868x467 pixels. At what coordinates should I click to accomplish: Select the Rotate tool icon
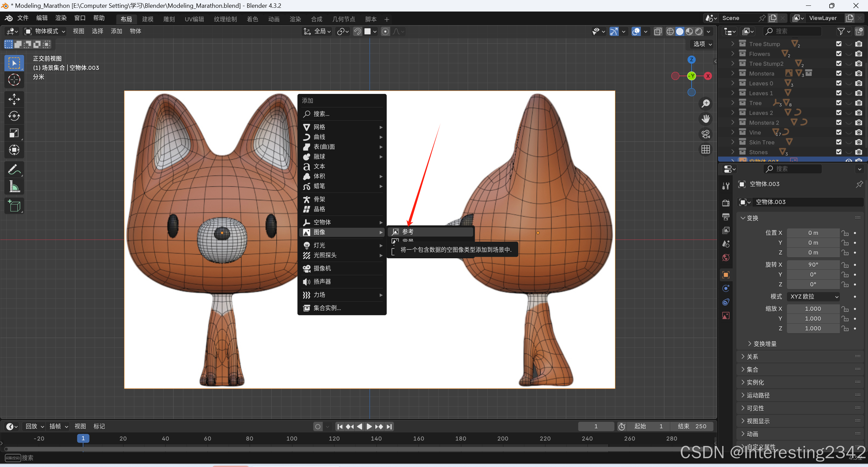(14, 116)
